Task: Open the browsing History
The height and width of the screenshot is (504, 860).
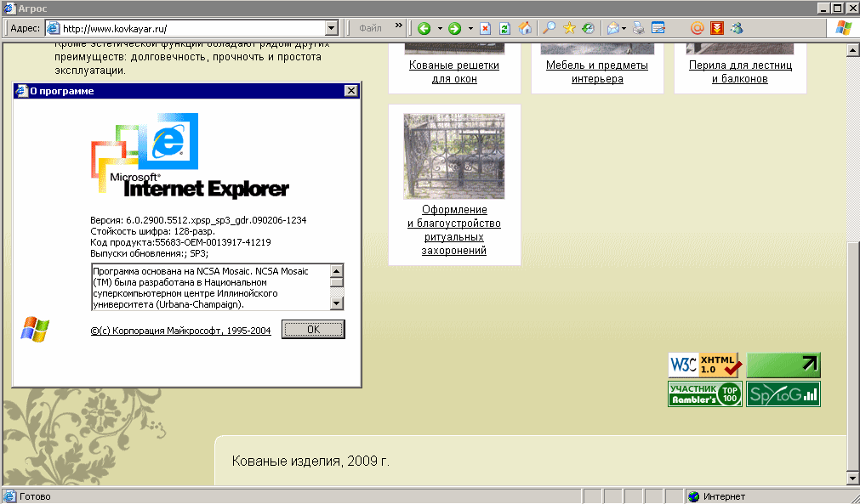Action: coord(589,28)
